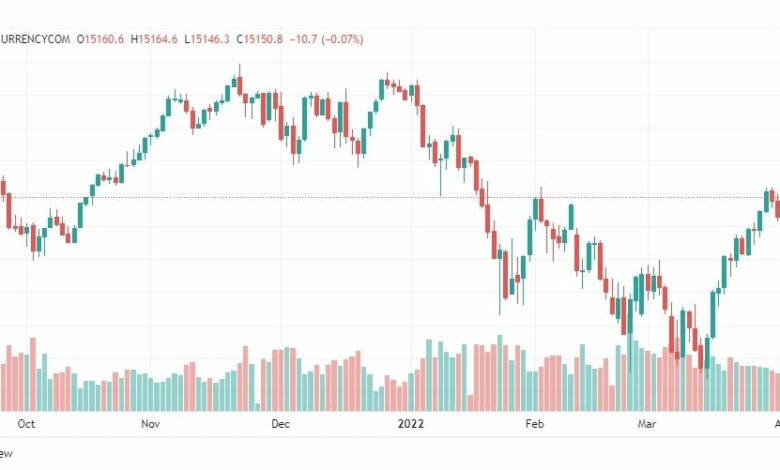Image resolution: width=780 pixels, height=470 pixels.
Task: Select the high value H15164.6
Action: 154,39
